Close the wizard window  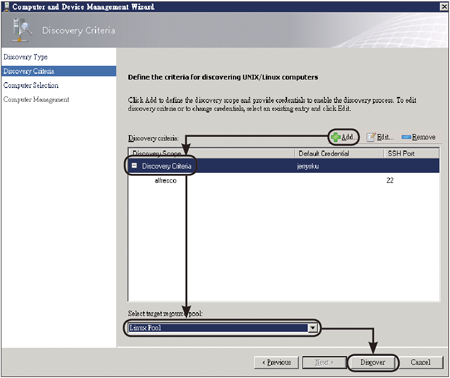click(444, 6)
